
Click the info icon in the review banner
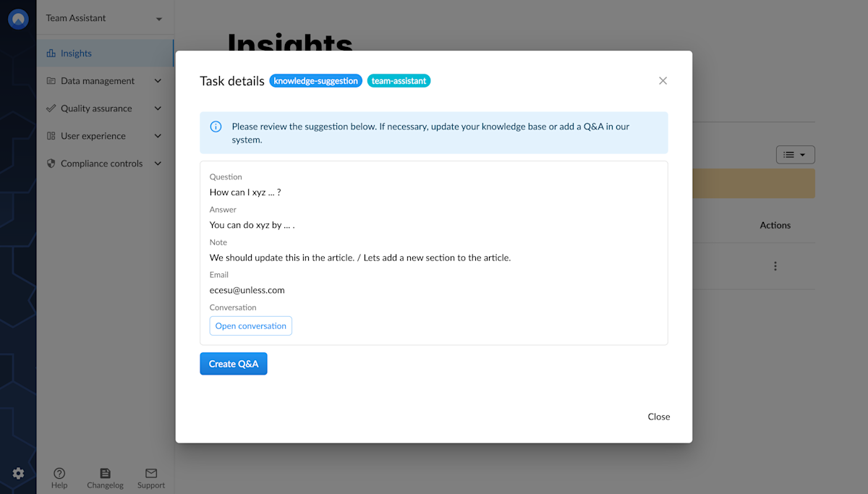click(x=216, y=126)
